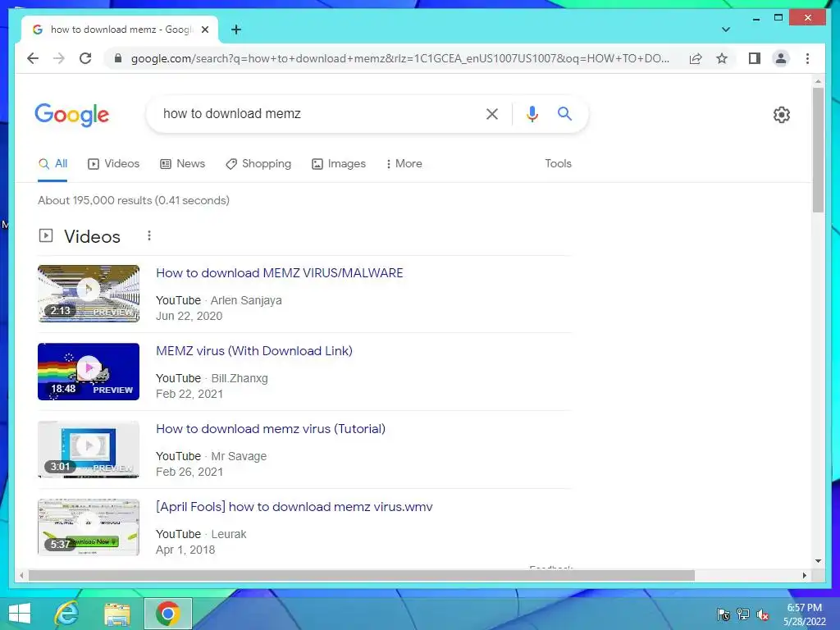Expand the More search categories
The width and height of the screenshot is (840, 630).
click(x=404, y=164)
